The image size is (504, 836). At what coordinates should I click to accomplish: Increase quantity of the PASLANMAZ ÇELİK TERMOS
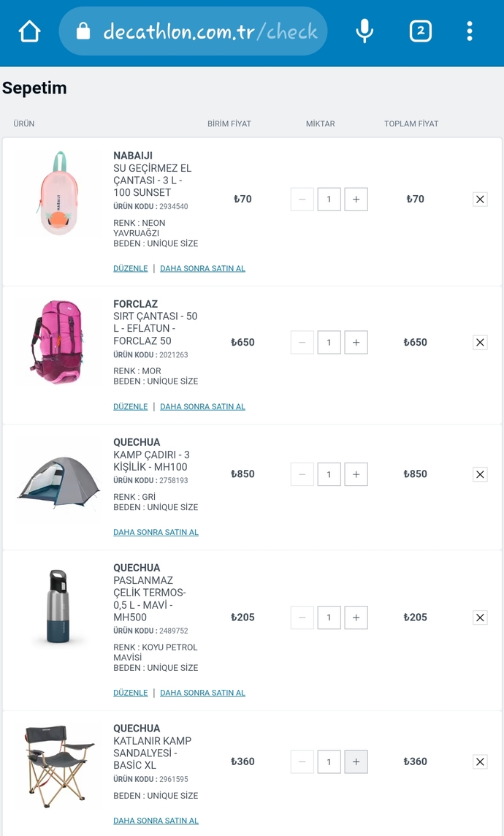pos(356,617)
